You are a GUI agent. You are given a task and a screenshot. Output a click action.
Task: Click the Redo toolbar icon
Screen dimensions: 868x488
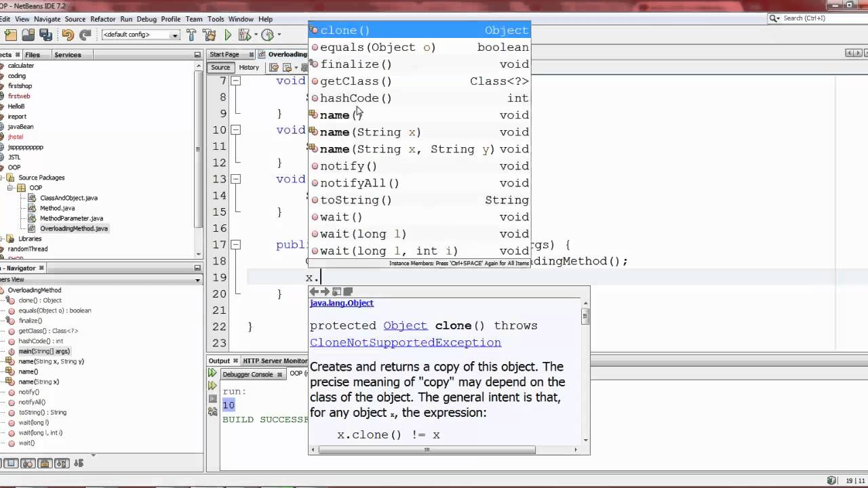(85, 35)
